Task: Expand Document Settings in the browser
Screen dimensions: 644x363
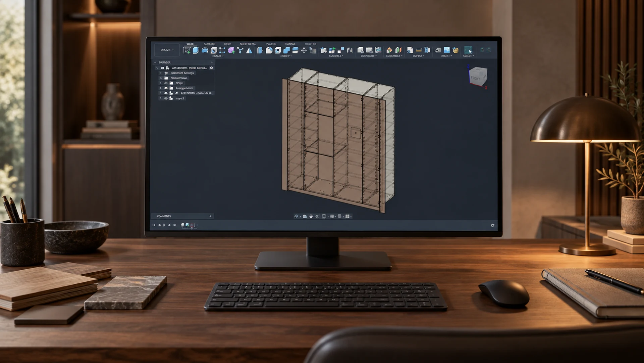Action: (161, 73)
